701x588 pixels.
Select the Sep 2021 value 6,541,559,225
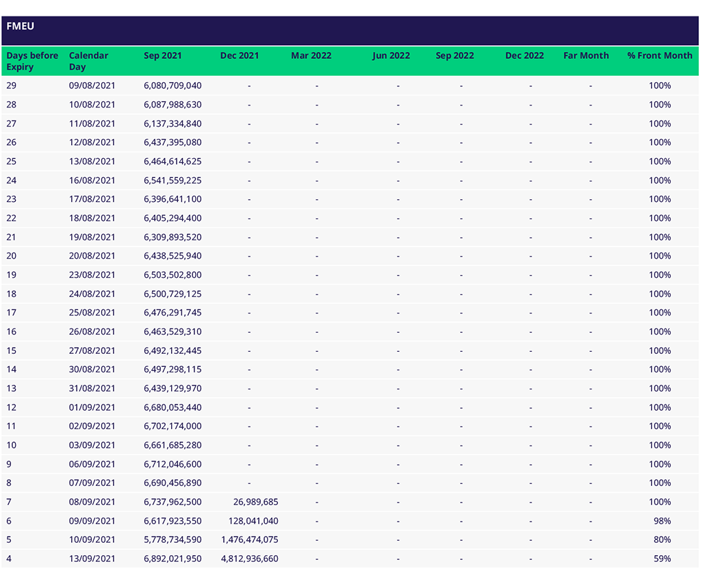[173, 181]
